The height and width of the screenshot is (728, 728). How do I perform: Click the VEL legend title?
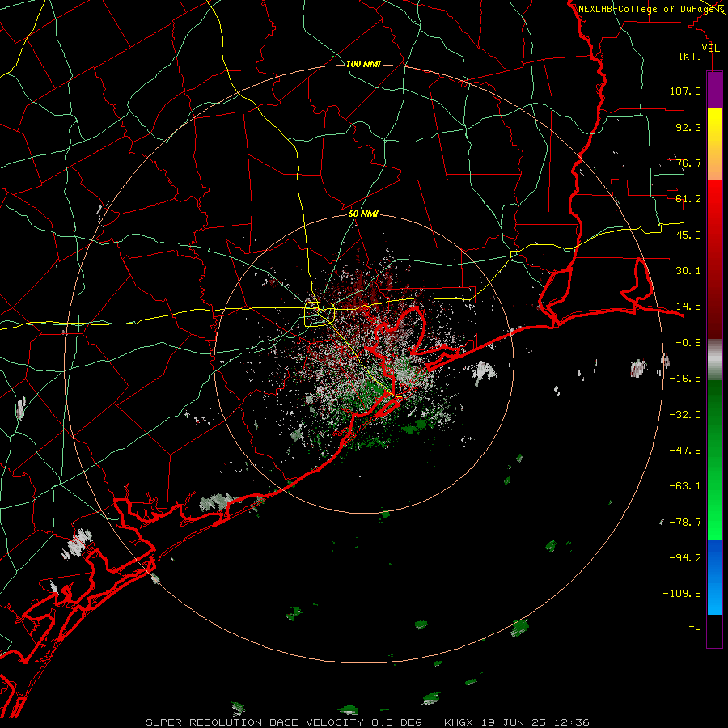[710, 49]
